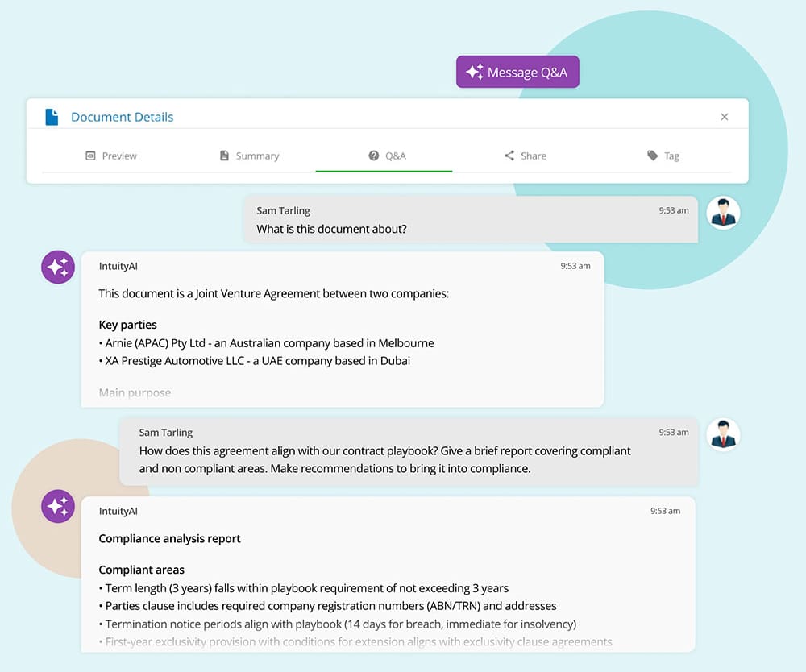Click the 'What is this document about?' message
806x672 pixels.
click(331, 229)
